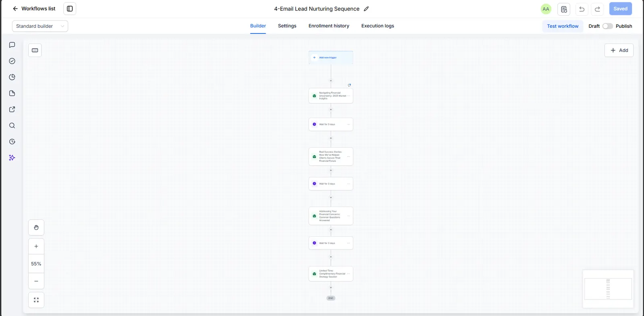Open keyboard shortcuts button on canvas

(35, 50)
